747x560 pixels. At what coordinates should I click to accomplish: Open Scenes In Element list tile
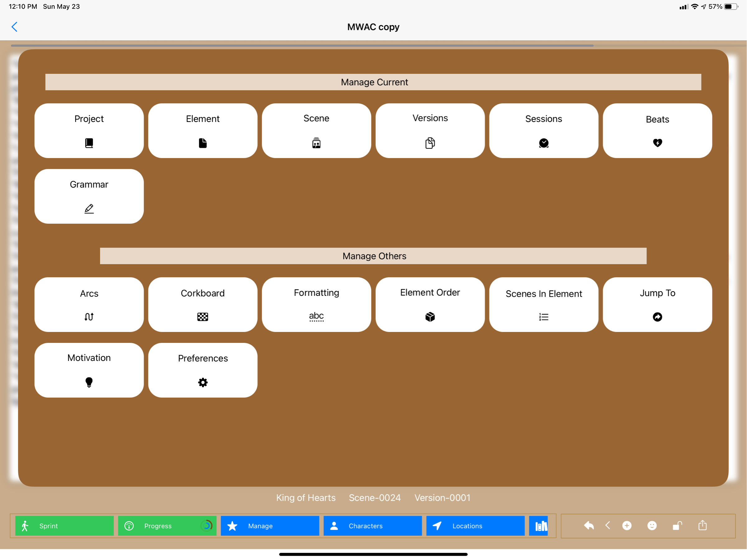[543, 304]
